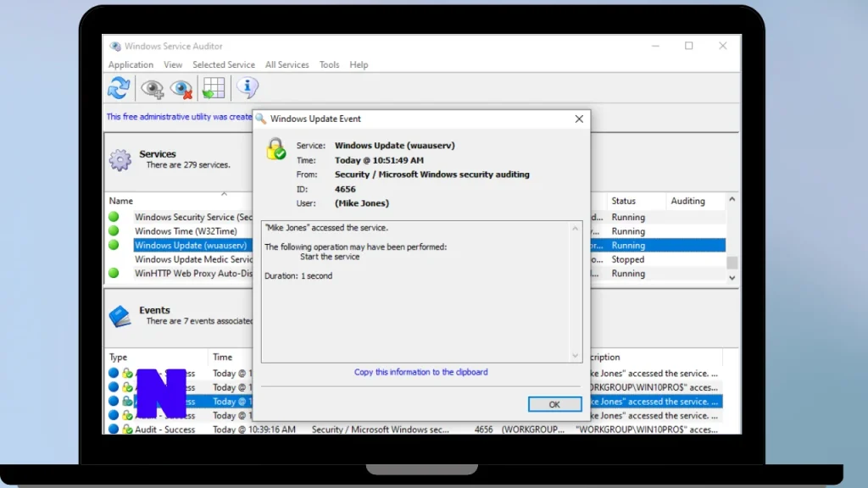This screenshot has height=488, width=868.
Task: Sort events by Type column
Action: [x=118, y=358]
